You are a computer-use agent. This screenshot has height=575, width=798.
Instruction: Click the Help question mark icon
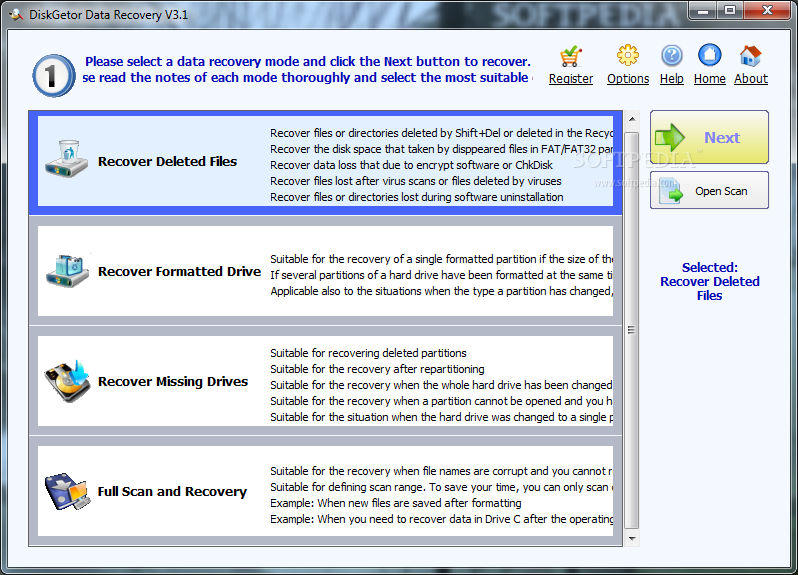672,55
